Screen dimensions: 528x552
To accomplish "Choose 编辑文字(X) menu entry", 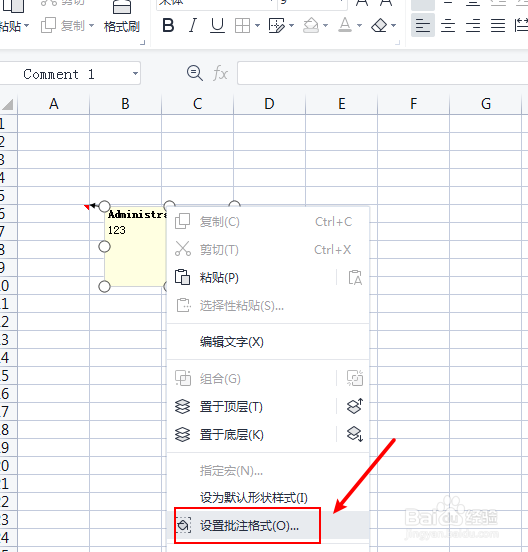I will click(268, 342).
